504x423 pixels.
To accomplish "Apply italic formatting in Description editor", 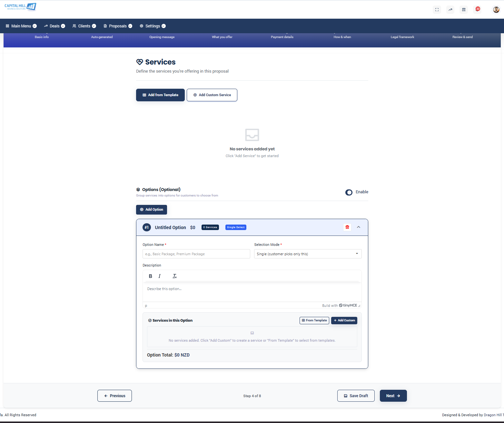I will 159,276.
